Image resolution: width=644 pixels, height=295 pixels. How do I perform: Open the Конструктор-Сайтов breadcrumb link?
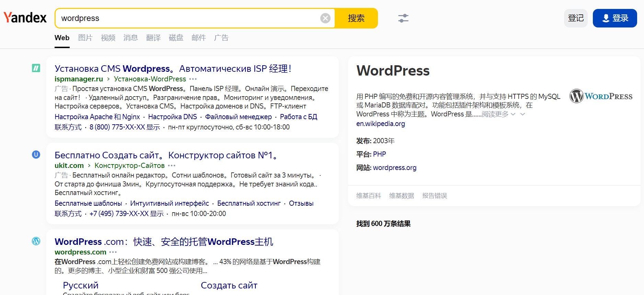130,166
